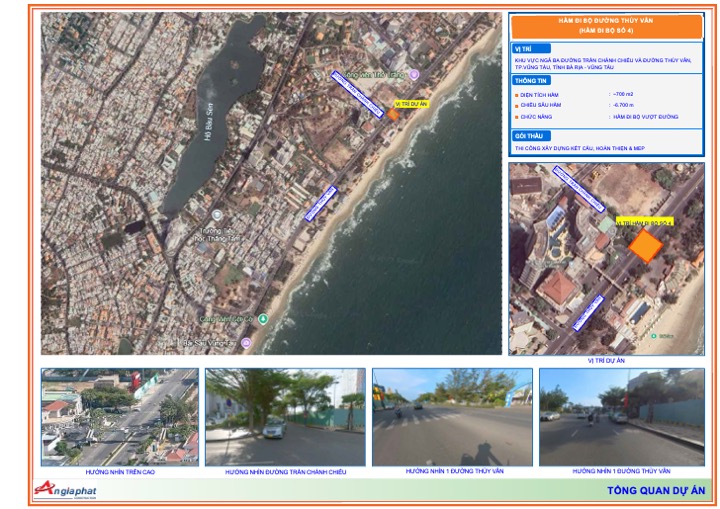Click the orange bullet next to Diện Tích Hầm
Viewport: 720px width, 509px height.
click(517, 93)
